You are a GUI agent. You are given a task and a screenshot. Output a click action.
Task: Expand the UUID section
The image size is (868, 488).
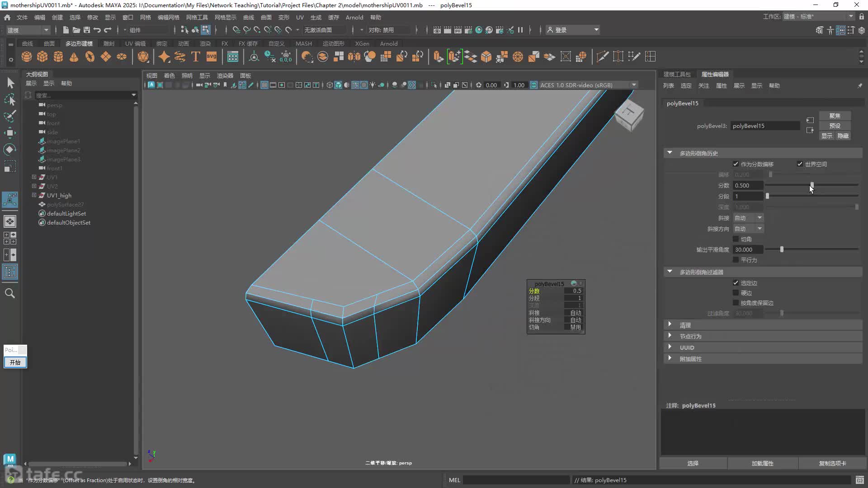[670, 347]
